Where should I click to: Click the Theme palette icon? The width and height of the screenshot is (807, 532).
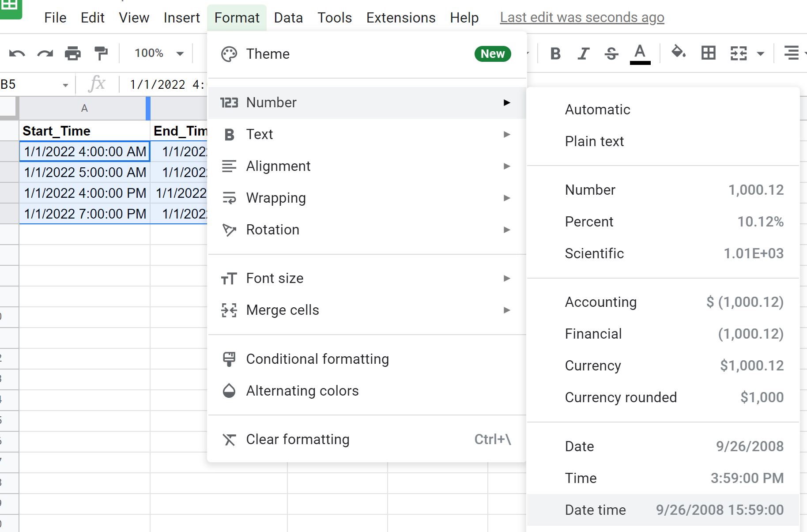click(x=229, y=54)
